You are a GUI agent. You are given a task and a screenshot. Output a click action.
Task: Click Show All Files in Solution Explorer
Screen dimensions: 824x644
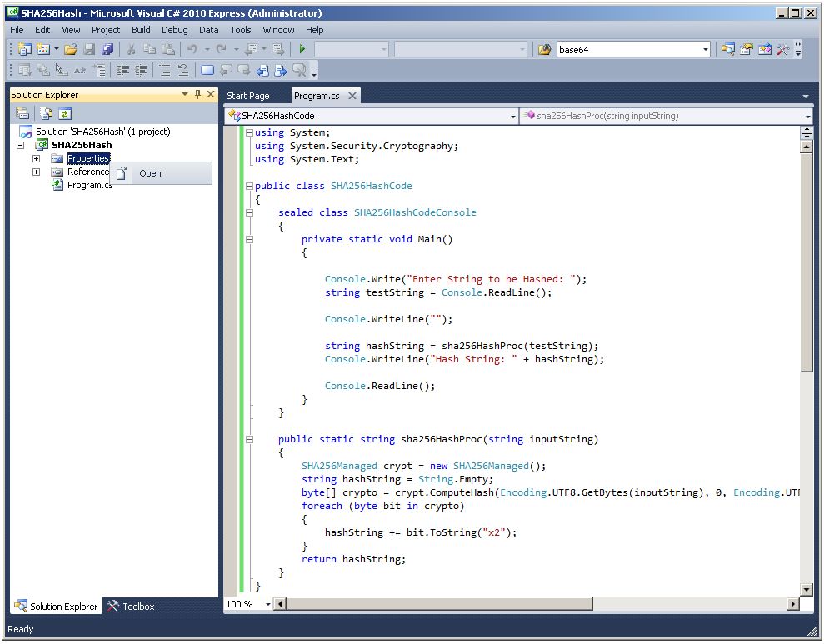pos(47,114)
